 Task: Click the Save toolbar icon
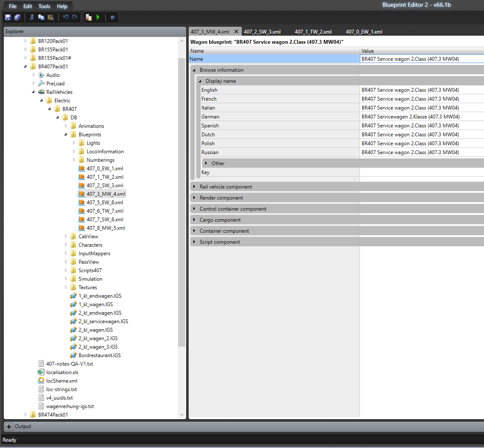(8, 17)
